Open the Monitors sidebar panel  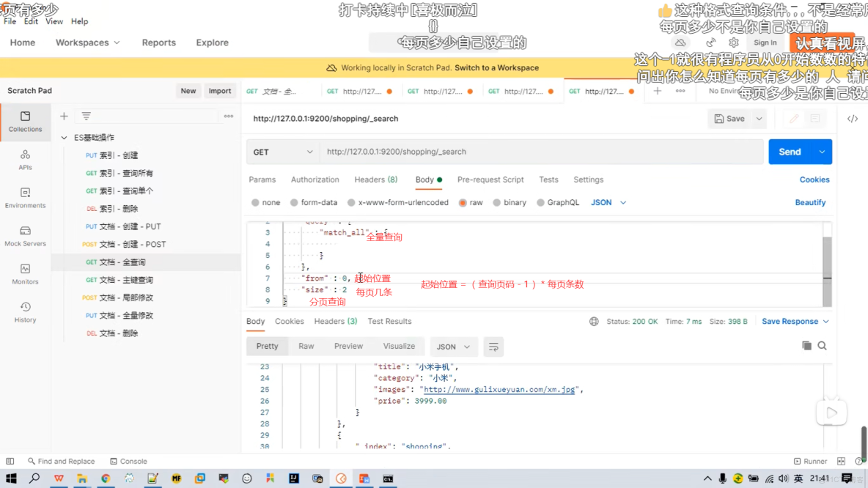point(25,274)
